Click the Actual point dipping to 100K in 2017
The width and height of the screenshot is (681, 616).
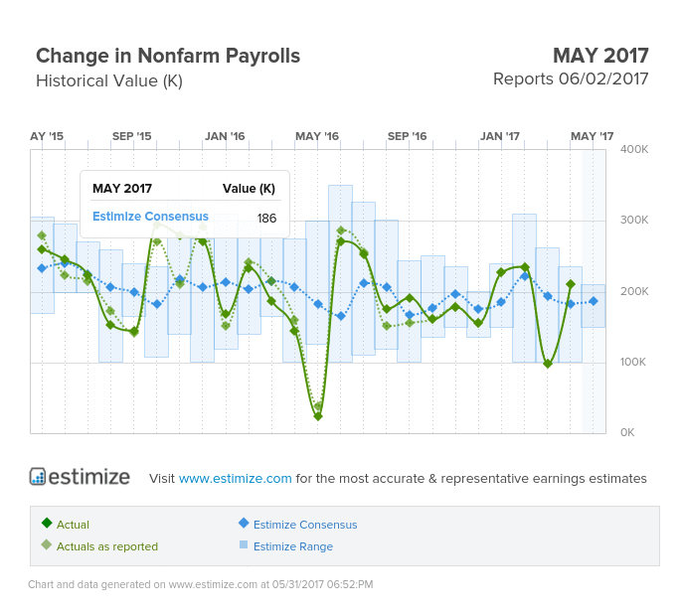pos(548,364)
